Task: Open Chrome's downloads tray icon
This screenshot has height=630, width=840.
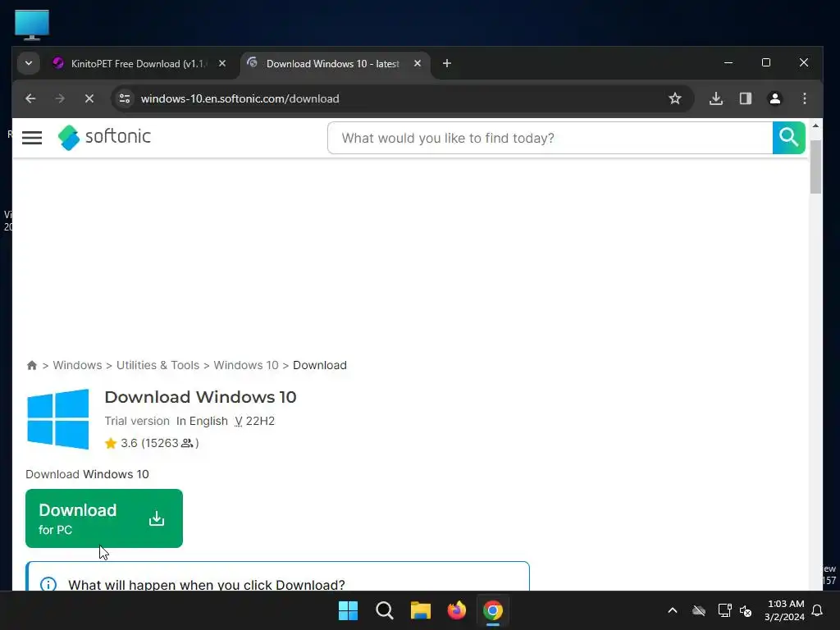Action: coord(715,98)
